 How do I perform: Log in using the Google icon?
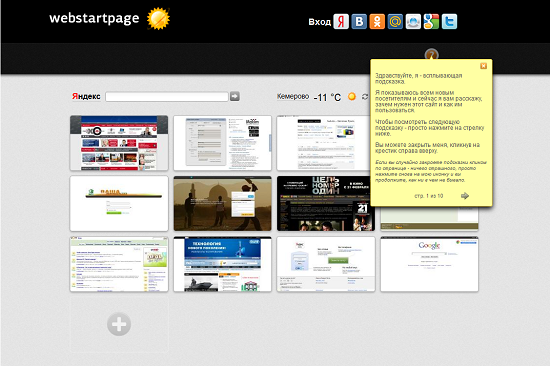pos(431,22)
